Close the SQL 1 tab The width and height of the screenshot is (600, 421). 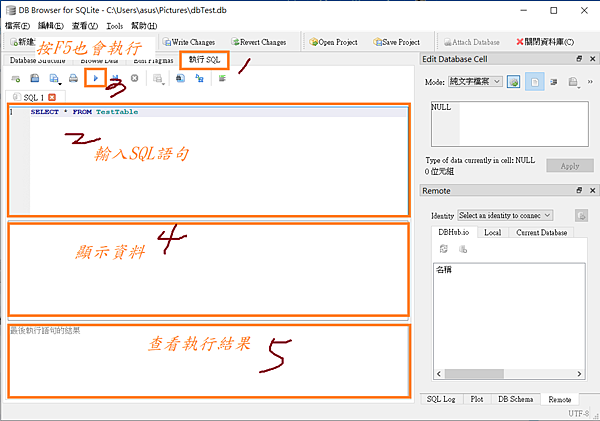[x=52, y=97]
